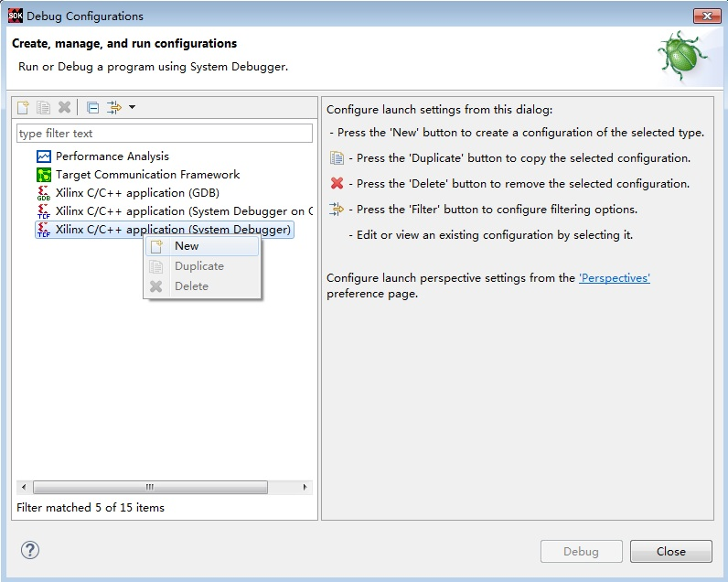Collapse all configurations with toolbar icon

click(x=92, y=108)
